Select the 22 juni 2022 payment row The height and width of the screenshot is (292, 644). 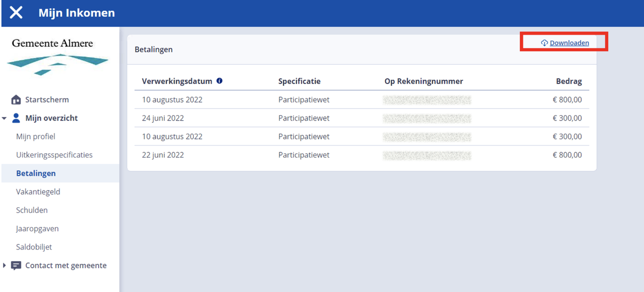163,155
